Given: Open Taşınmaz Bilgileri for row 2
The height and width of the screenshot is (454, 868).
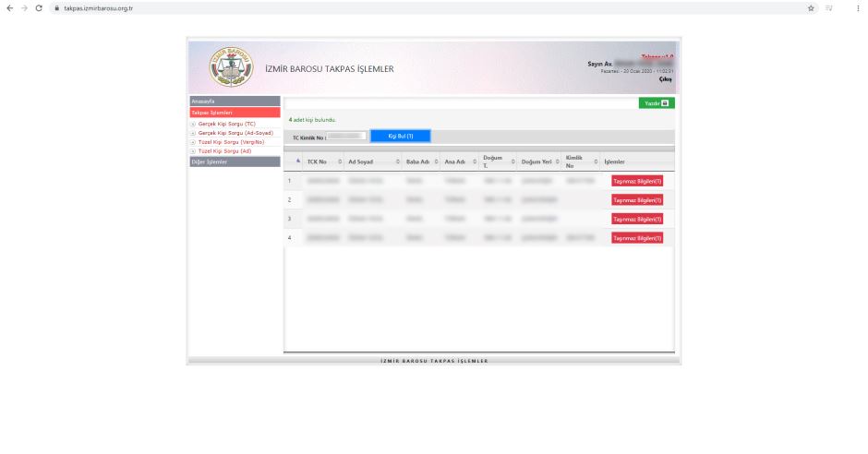Looking at the screenshot, I should coord(637,200).
